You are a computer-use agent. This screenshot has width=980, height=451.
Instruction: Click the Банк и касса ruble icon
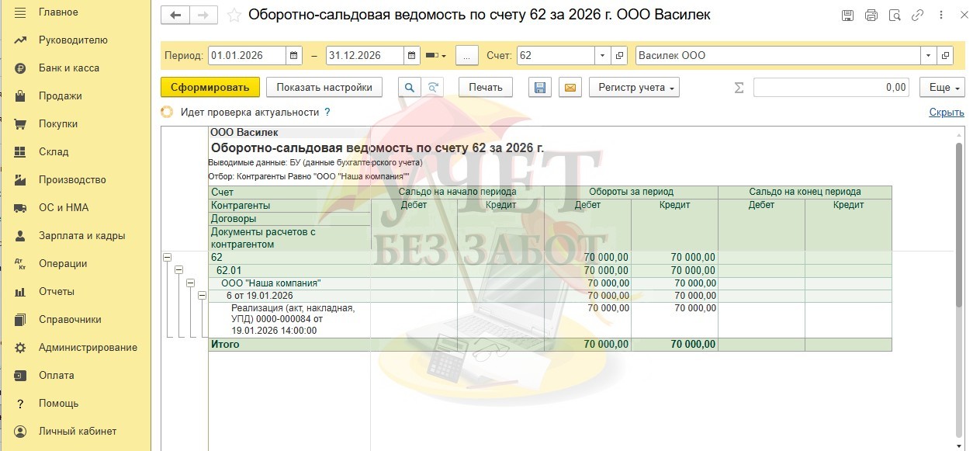(x=20, y=68)
